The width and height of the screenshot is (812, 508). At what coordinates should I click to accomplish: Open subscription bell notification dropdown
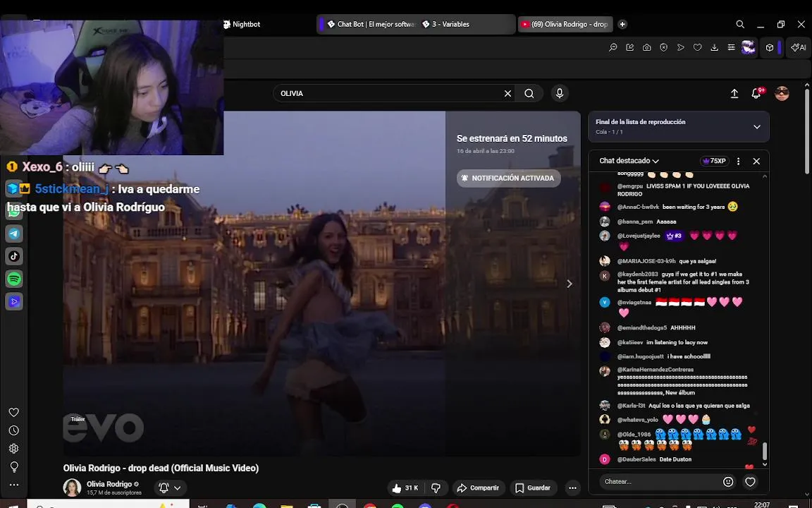coord(170,488)
